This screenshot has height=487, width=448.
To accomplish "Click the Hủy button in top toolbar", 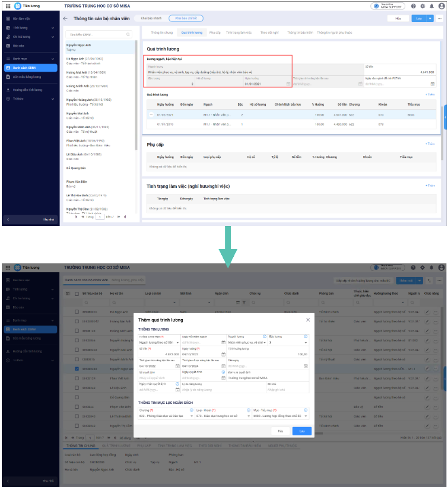I will pyautogui.click(x=398, y=18).
